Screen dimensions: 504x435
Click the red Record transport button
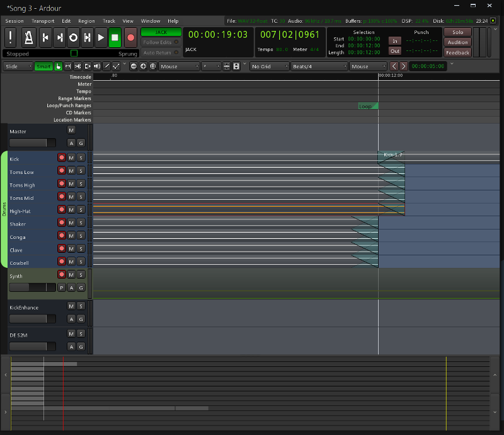tap(130, 37)
